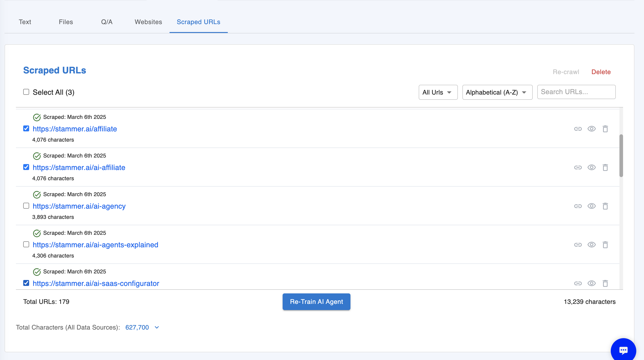Open the All Urls filter dropdown

coord(438,92)
